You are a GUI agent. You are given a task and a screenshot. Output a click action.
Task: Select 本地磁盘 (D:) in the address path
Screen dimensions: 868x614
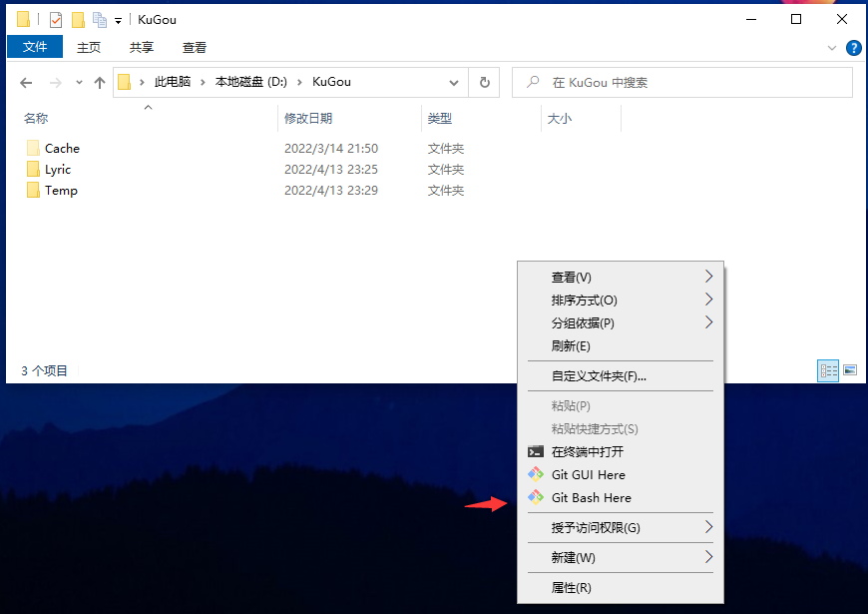click(x=250, y=82)
